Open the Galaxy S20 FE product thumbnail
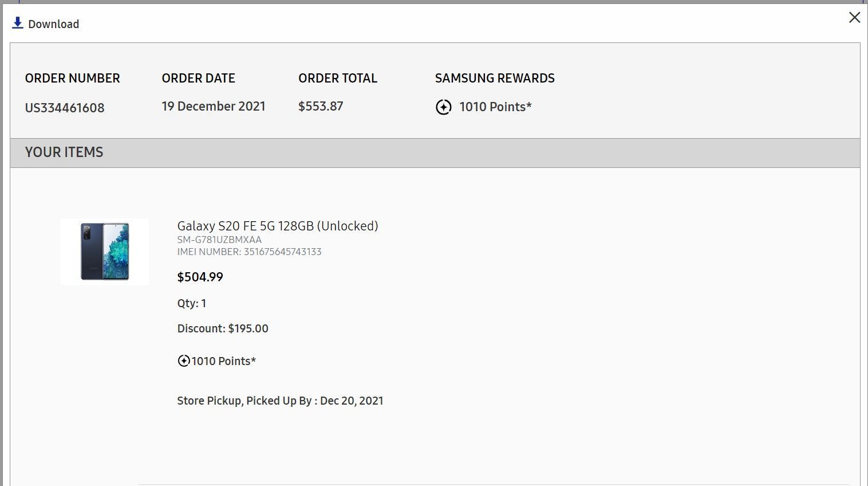Viewport: 868px width, 486px height. point(105,252)
